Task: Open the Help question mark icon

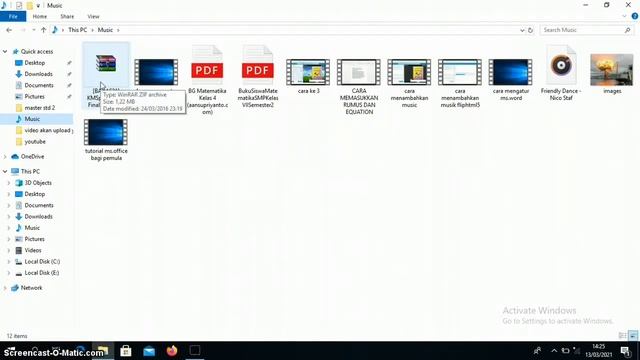Action: point(635,16)
